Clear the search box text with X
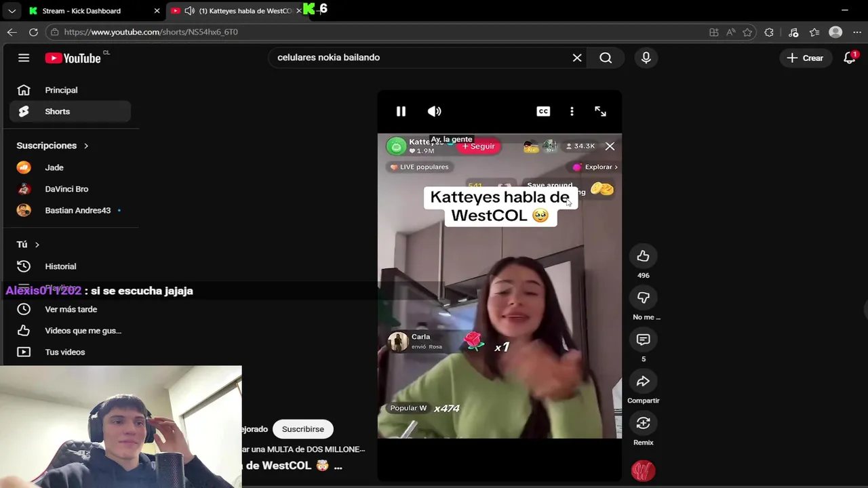This screenshot has width=868, height=488. pyautogui.click(x=577, y=58)
